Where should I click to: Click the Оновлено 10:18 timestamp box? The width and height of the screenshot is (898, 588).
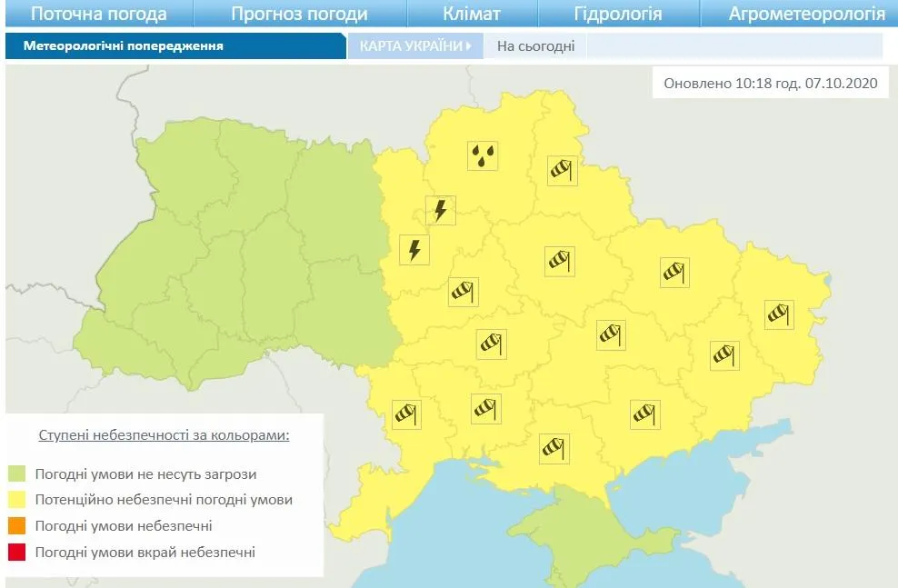768,83
